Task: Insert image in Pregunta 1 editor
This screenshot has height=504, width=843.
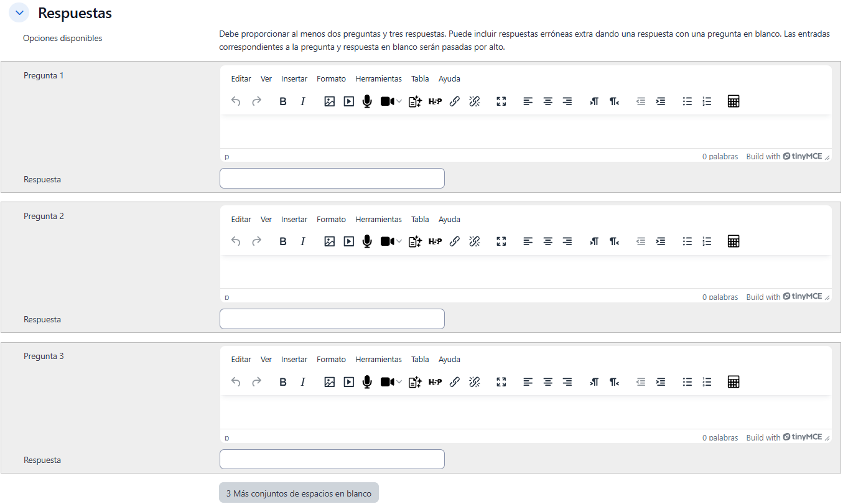Action: tap(330, 101)
